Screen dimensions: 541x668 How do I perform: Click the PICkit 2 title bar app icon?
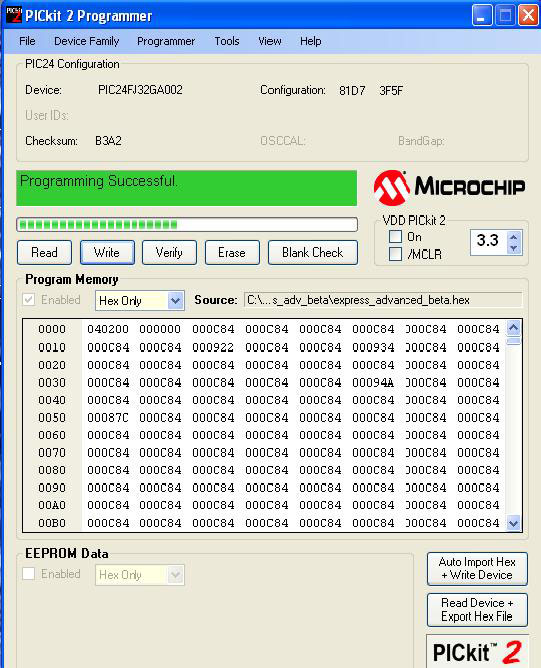[x=14, y=15]
